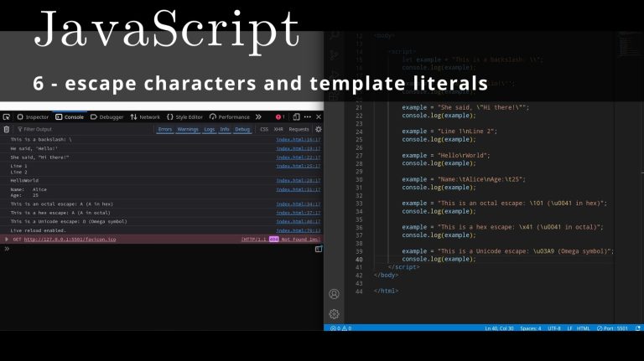Open the favicon.ico URL link

tap(70, 240)
